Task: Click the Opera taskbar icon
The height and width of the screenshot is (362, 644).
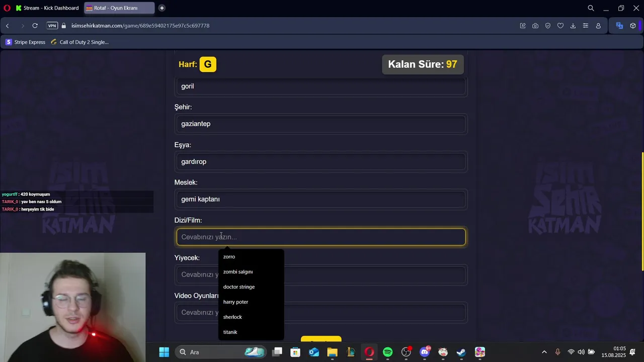Action: coord(369,352)
